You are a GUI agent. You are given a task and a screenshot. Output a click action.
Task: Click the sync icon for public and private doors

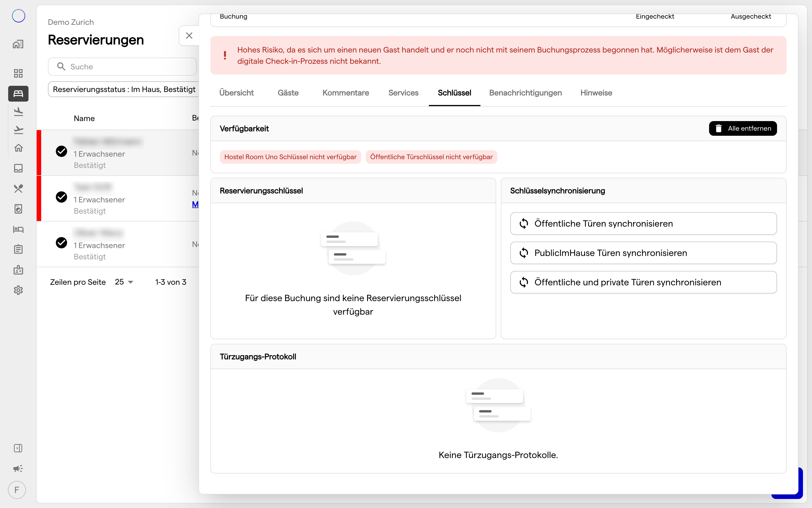(x=524, y=282)
